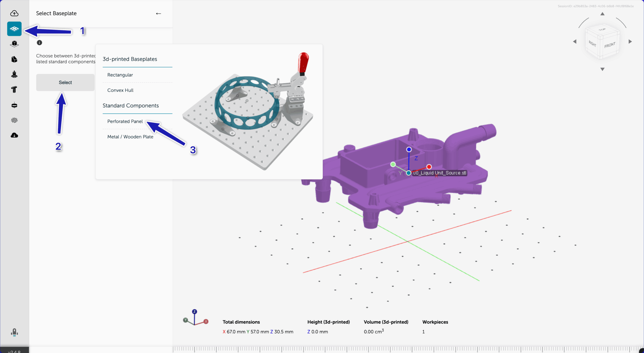This screenshot has height=353, width=644.
Task: Rotate view with cube's right arrow
Action: [630, 42]
